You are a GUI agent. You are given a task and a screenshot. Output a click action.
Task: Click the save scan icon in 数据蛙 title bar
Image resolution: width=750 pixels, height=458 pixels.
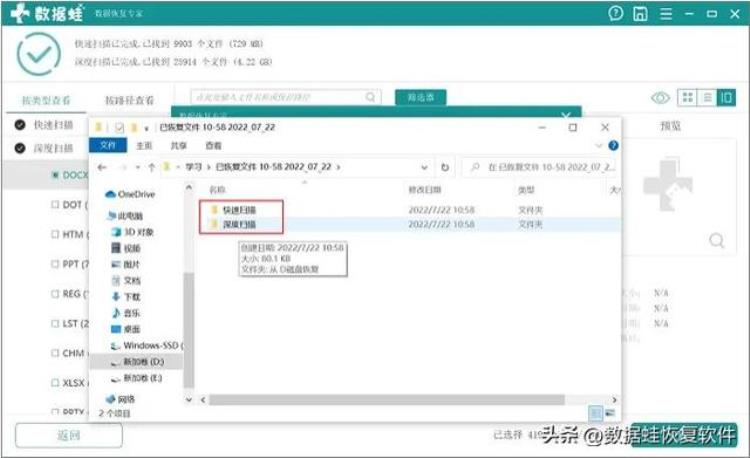[640, 13]
